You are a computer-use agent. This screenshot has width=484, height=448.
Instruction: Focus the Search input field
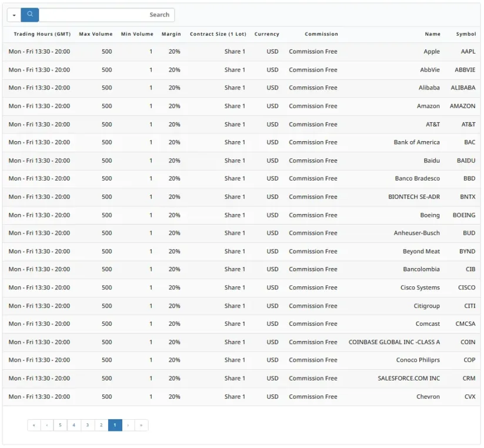[x=106, y=15]
